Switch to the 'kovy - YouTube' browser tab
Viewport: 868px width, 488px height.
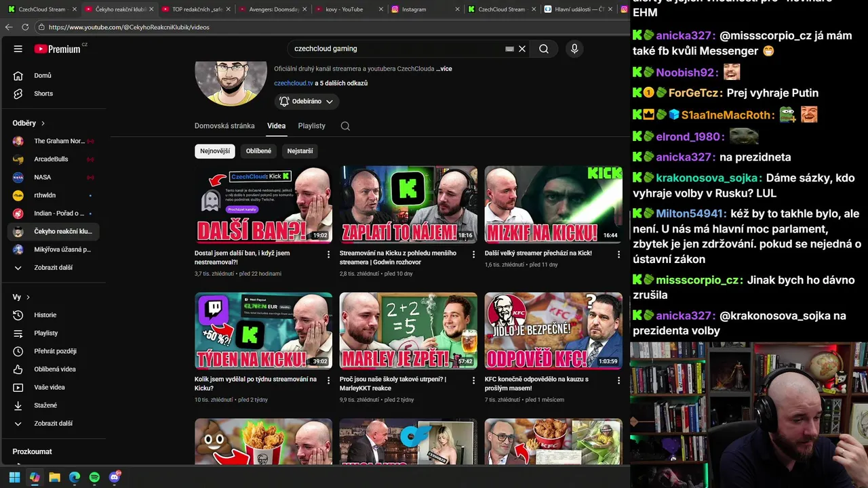[x=348, y=9]
